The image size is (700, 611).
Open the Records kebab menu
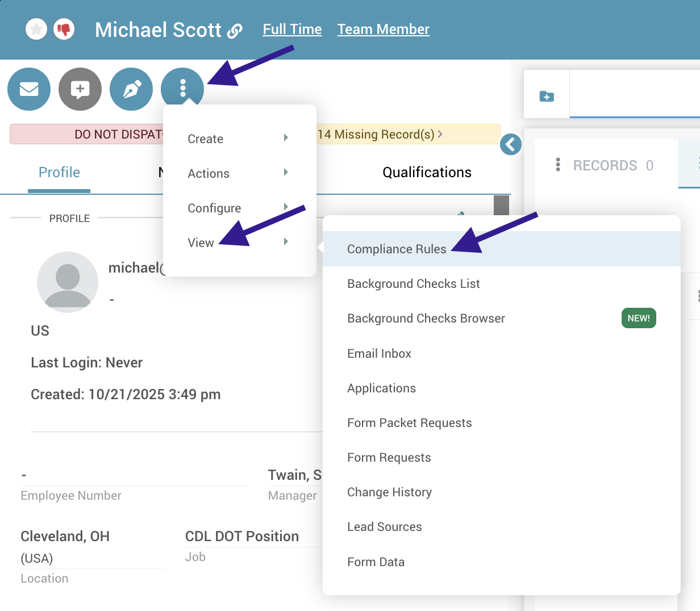click(558, 165)
